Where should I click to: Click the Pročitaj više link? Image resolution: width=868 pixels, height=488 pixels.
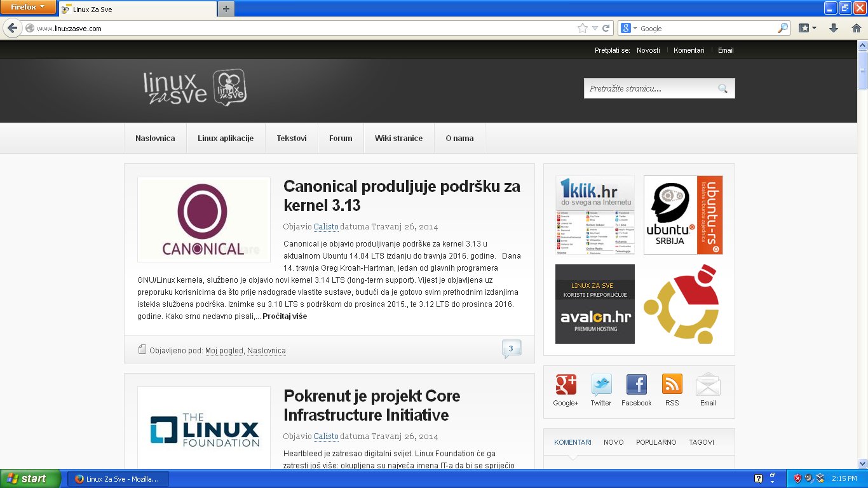coord(285,316)
